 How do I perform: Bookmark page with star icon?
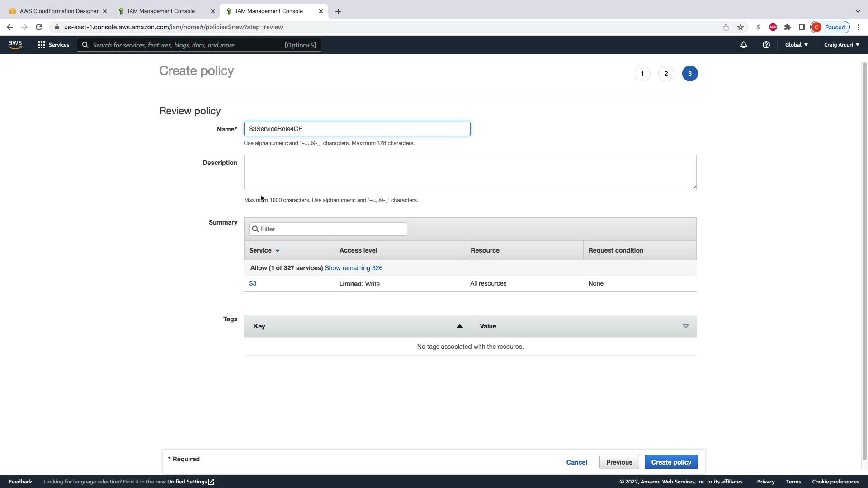[741, 27]
